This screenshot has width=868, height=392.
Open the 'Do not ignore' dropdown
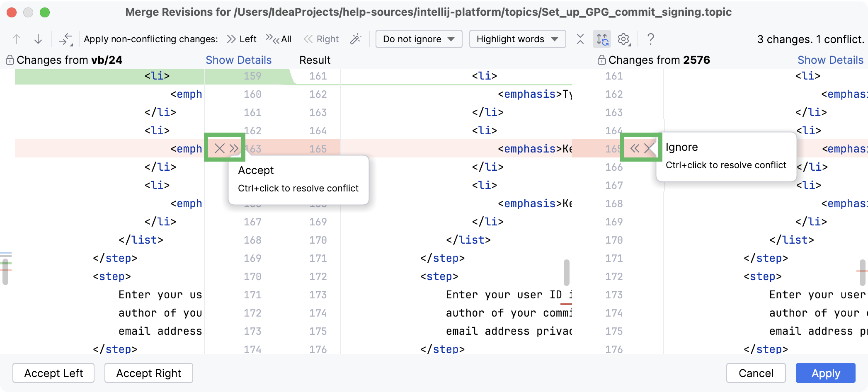(x=419, y=39)
